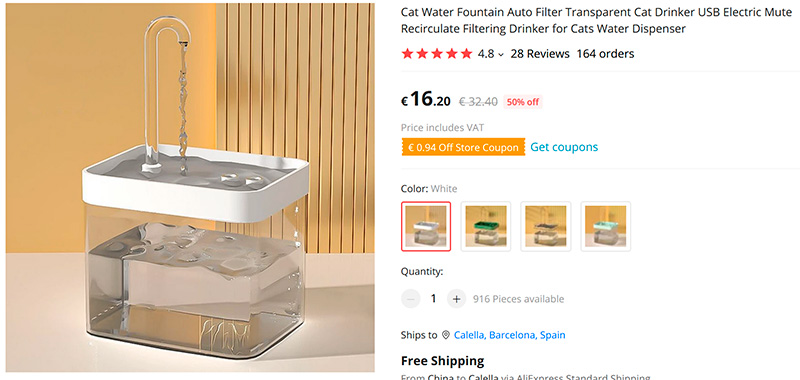Image resolution: width=800 pixels, height=380 pixels.
Task: Click the first red rating star
Action: click(x=407, y=54)
